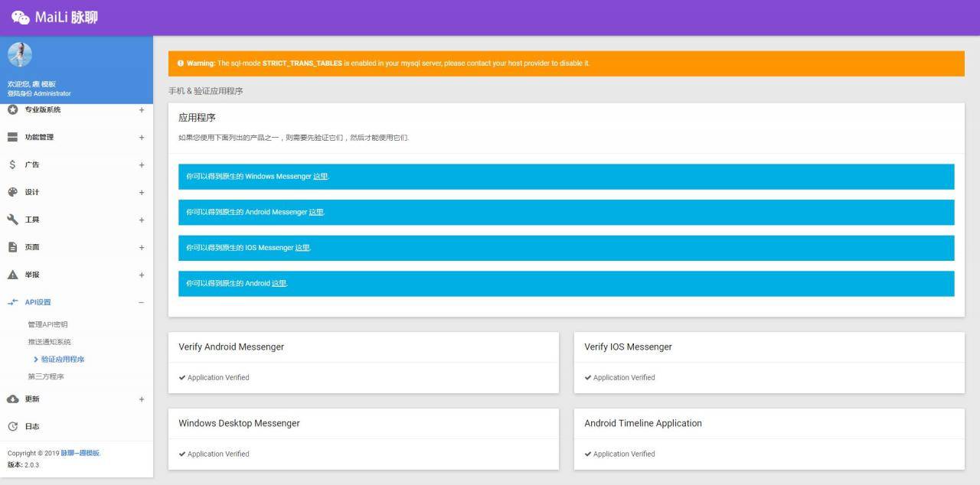Click the 功能管理 sidebar icon
The height and width of the screenshot is (485, 980).
(x=12, y=137)
